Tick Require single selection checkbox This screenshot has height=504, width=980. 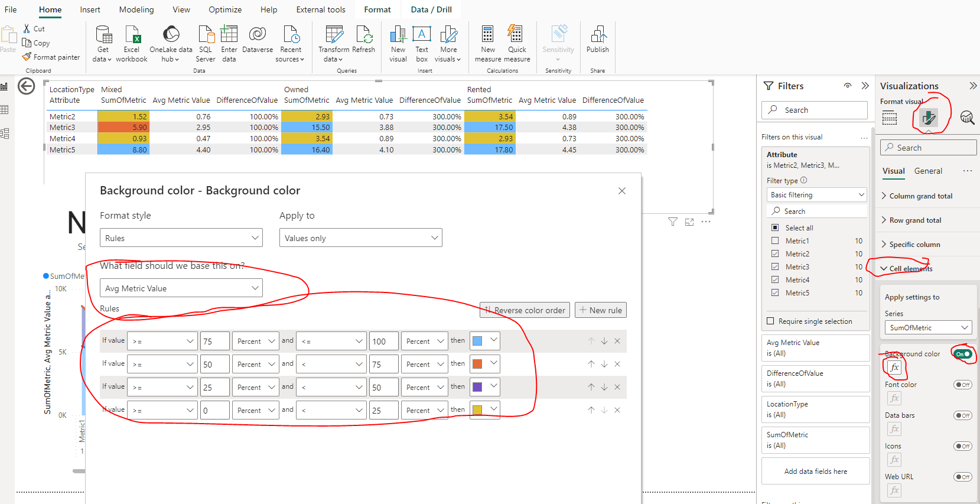tap(770, 321)
